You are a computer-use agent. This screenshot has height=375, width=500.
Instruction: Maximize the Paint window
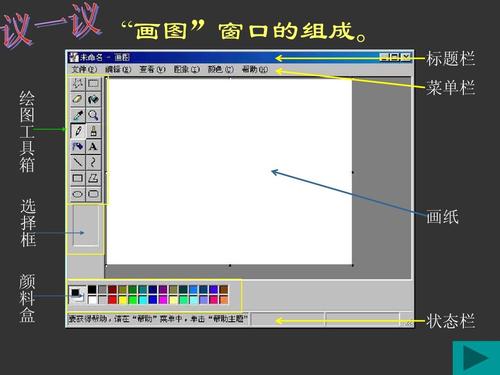tap(394, 57)
